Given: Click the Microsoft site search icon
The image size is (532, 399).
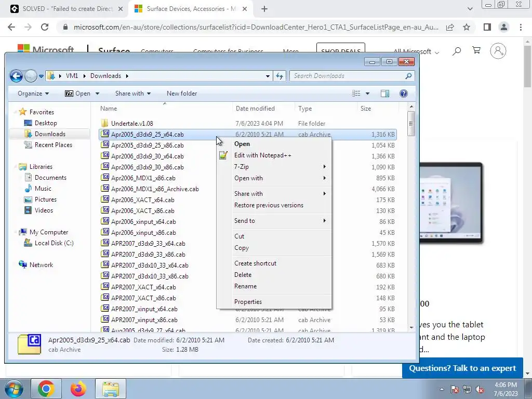Looking at the screenshot, I should [x=457, y=51].
